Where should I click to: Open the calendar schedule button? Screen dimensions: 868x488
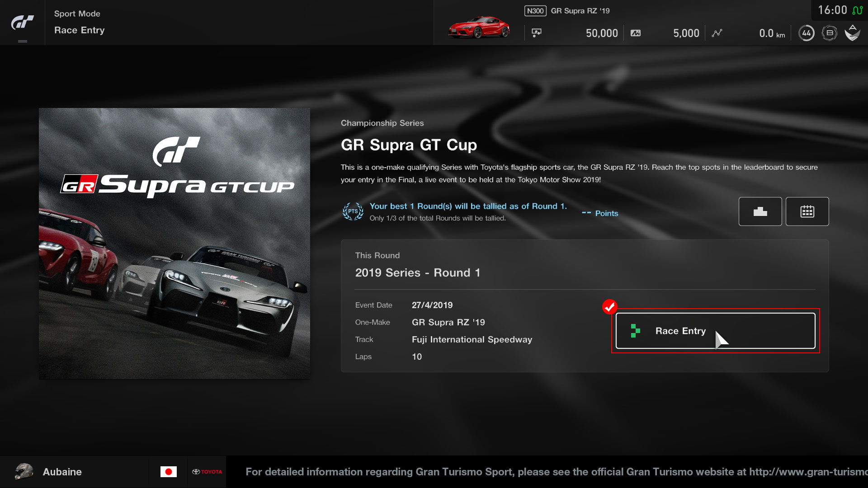807,211
